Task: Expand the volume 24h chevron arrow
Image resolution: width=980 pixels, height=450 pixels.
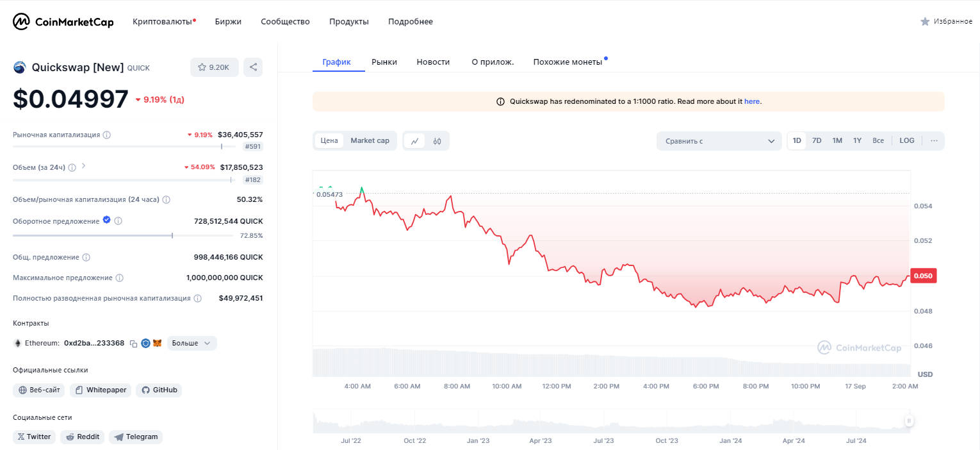Action: [84, 167]
